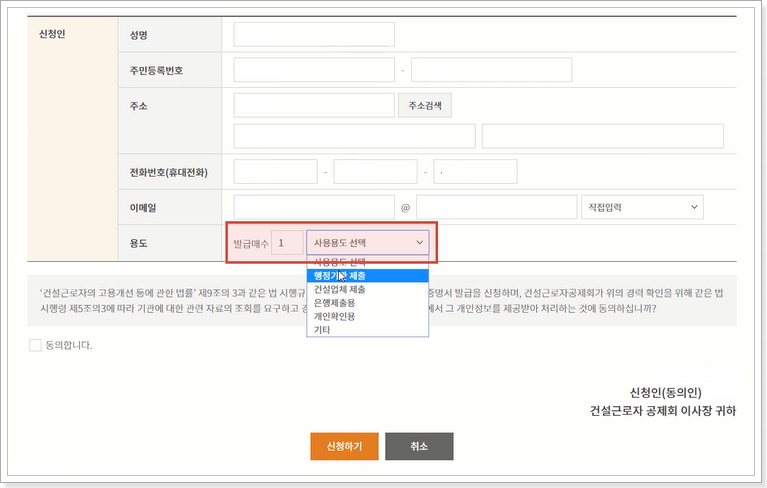This screenshot has height=488, width=767.
Task: Select the 사용용도 선택 placeholder option
Action: click(x=368, y=262)
